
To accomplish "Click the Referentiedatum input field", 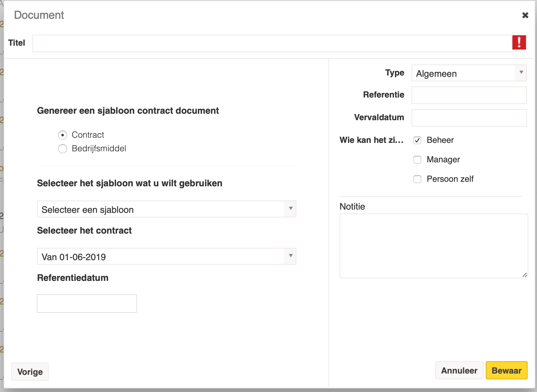I will click(87, 304).
